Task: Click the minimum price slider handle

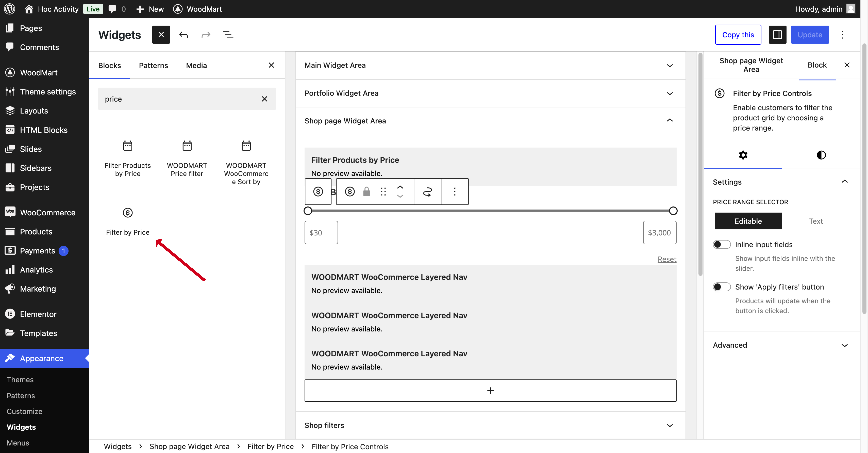Action: (308, 211)
